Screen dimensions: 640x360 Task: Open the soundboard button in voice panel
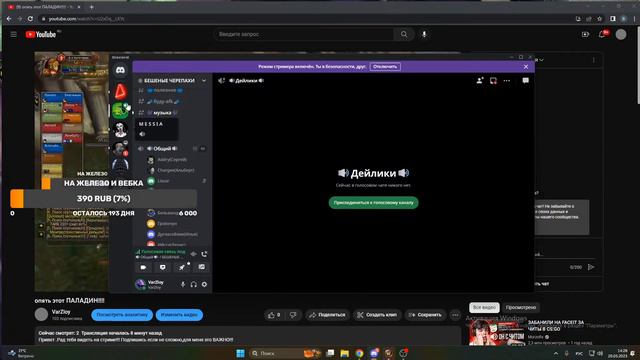(202, 267)
